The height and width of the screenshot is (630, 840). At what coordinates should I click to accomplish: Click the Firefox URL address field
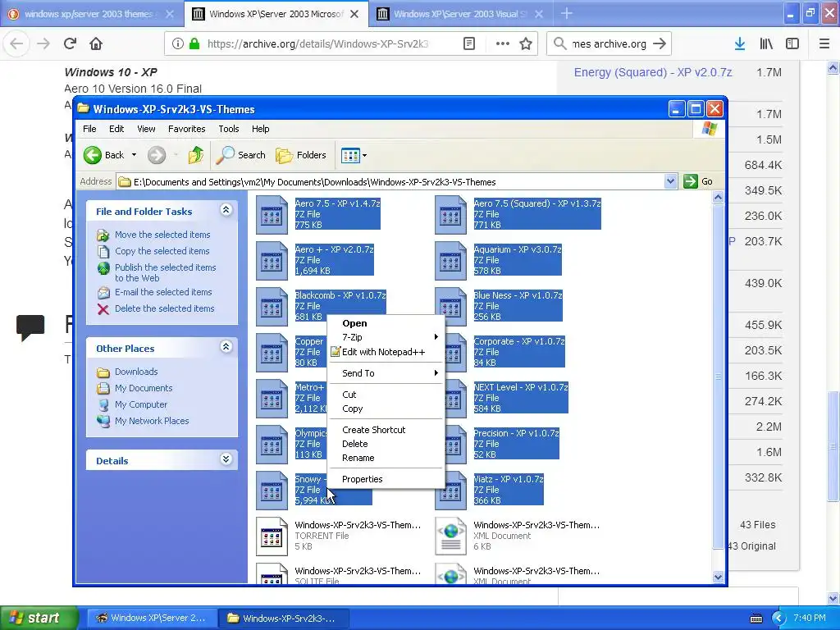click(319, 43)
